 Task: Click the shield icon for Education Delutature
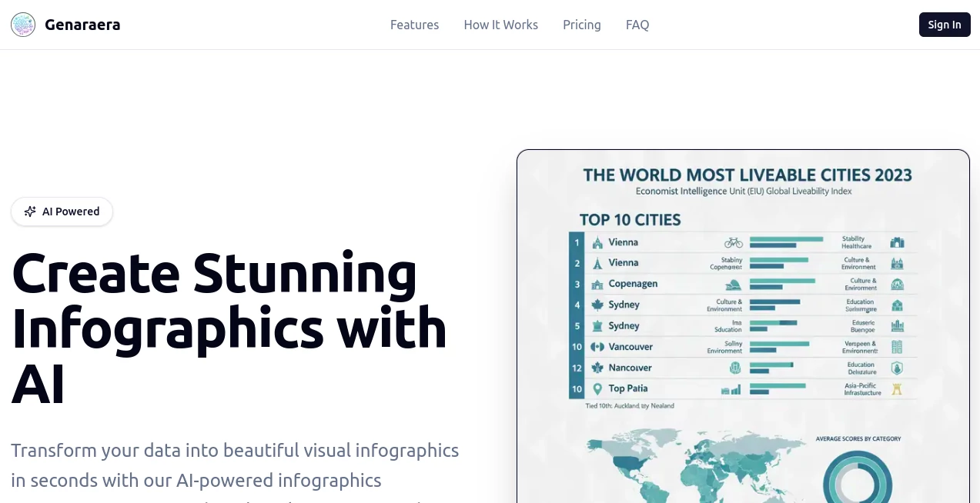point(896,368)
